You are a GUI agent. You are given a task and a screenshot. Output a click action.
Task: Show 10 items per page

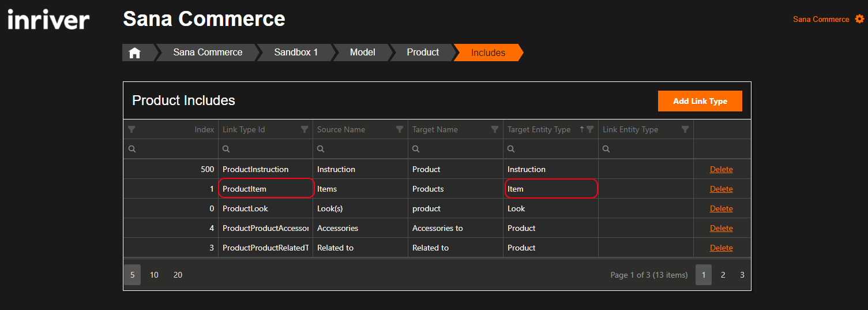pos(154,275)
